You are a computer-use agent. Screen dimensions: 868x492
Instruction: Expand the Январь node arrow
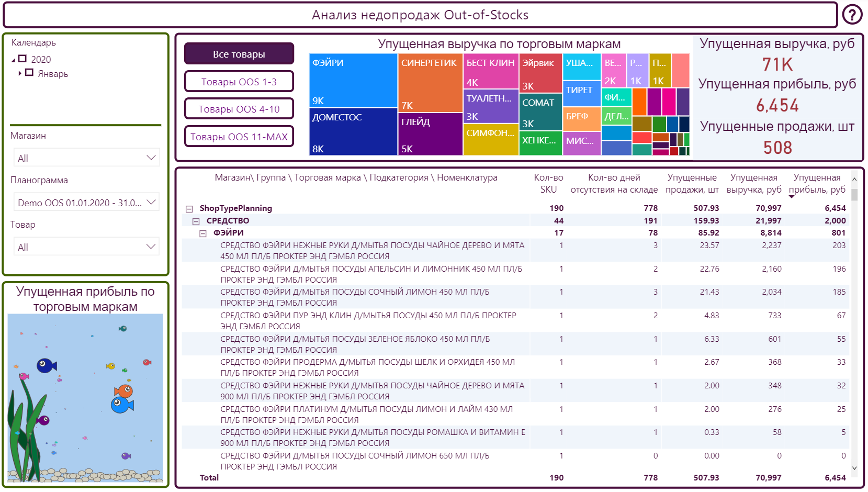20,73
